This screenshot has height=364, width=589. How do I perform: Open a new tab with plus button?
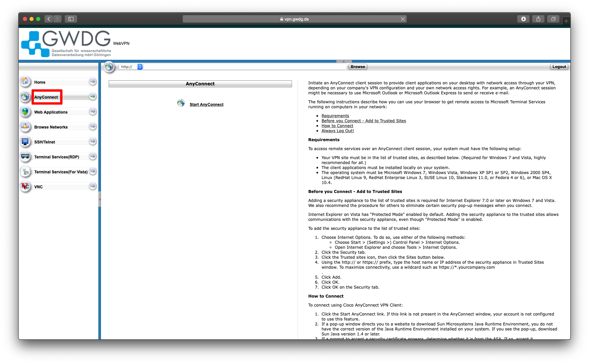(x=566, y=21)
